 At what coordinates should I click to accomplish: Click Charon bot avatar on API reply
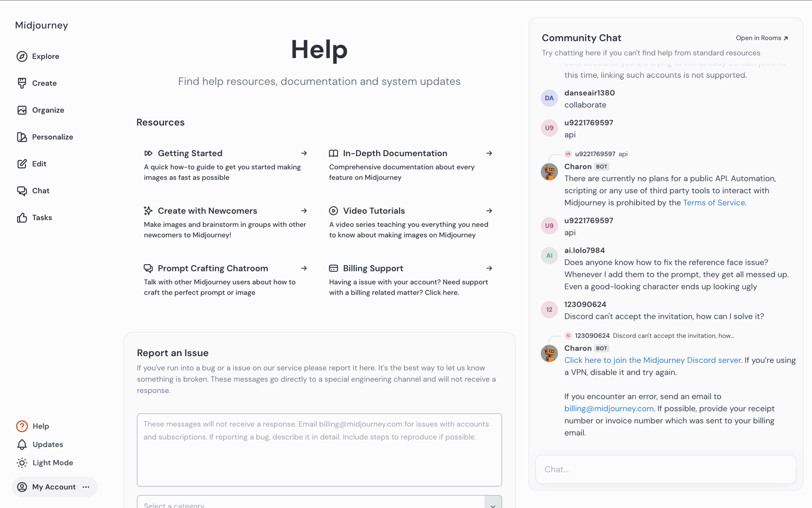click(549, 172)
